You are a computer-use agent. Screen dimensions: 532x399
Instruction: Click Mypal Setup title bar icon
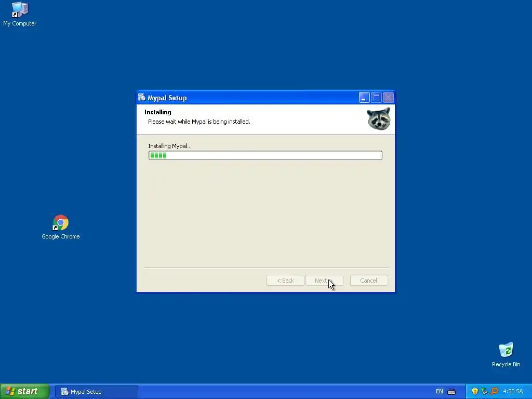click(x=141, y=98)
